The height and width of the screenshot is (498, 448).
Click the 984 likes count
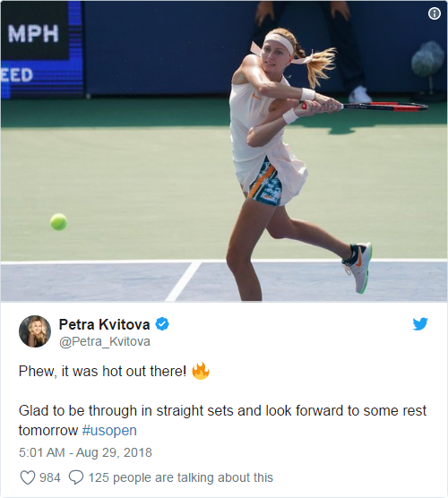click(x=49, y=477)
